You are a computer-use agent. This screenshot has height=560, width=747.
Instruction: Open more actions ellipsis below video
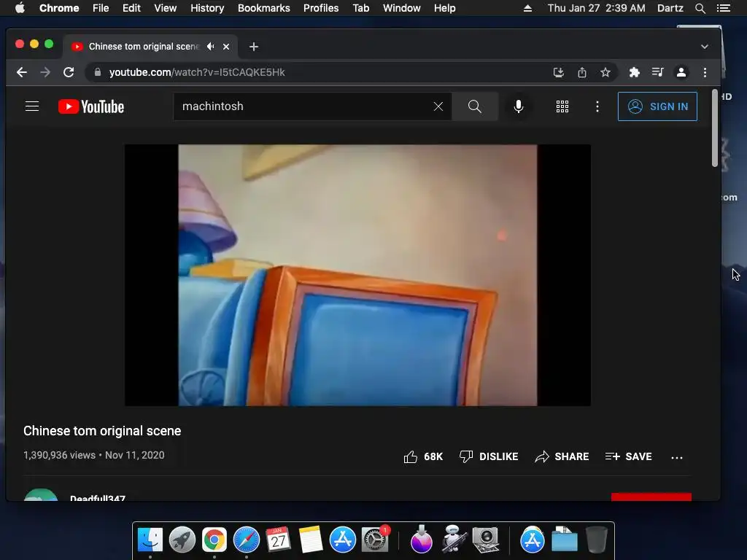point(676,457)
